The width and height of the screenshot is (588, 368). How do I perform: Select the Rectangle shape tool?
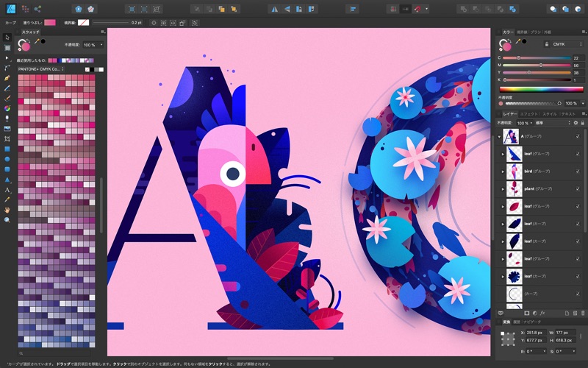coord(7,149)
